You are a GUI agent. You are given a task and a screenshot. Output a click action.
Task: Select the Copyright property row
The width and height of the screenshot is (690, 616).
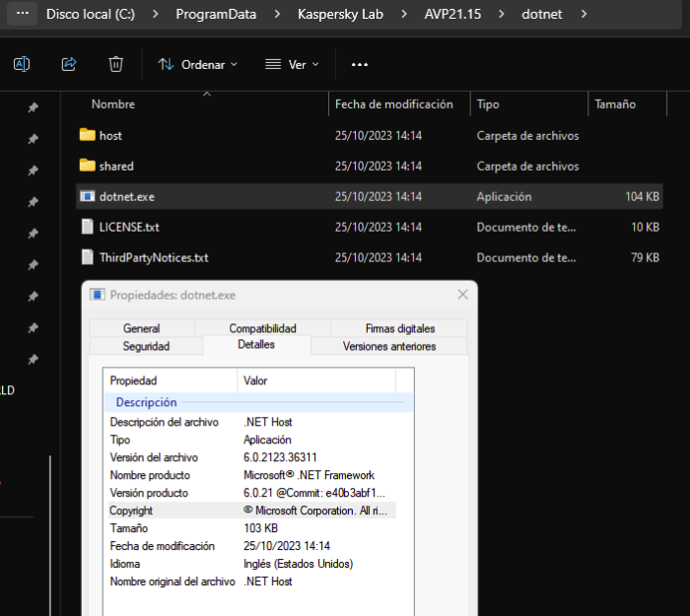click(x=252, y=511)
